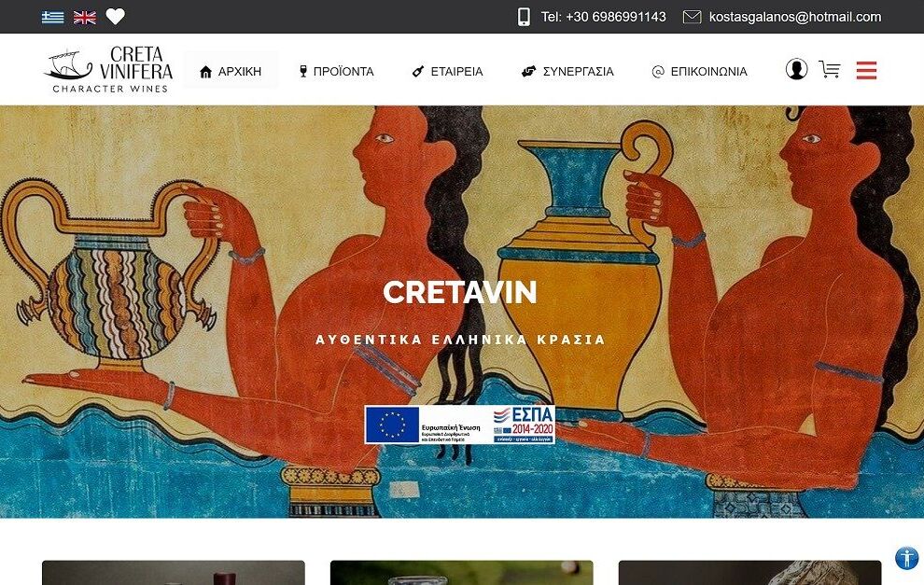The image size is (924, 585).
Task: Switch to English via UK flag
Action: (x=84, y=17)
